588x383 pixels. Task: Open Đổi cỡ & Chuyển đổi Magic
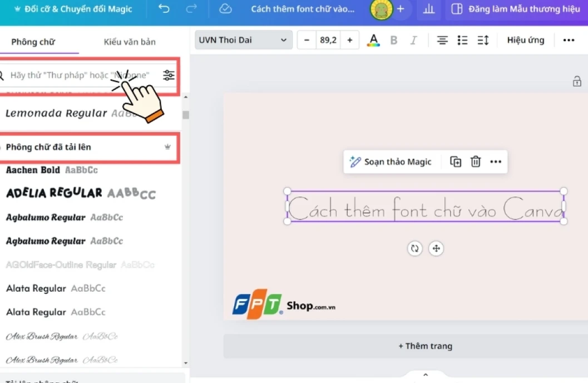click(73, 9)
